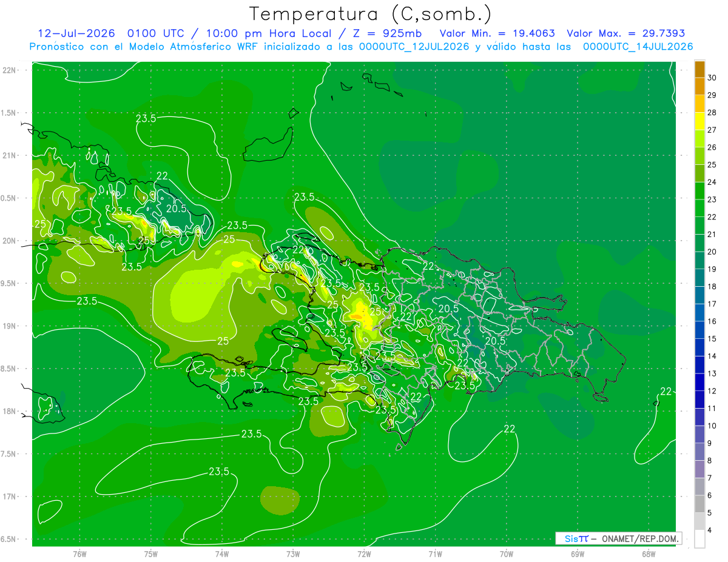This screenshot has height=562, width=728.
Task: Pick the legend swatch between 25 and 26
Action: pos(700,156)
